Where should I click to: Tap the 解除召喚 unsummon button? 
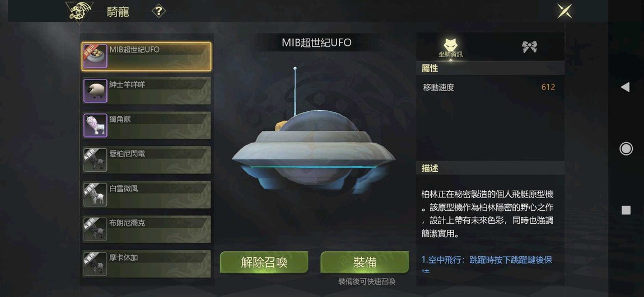tap(264, 262)
